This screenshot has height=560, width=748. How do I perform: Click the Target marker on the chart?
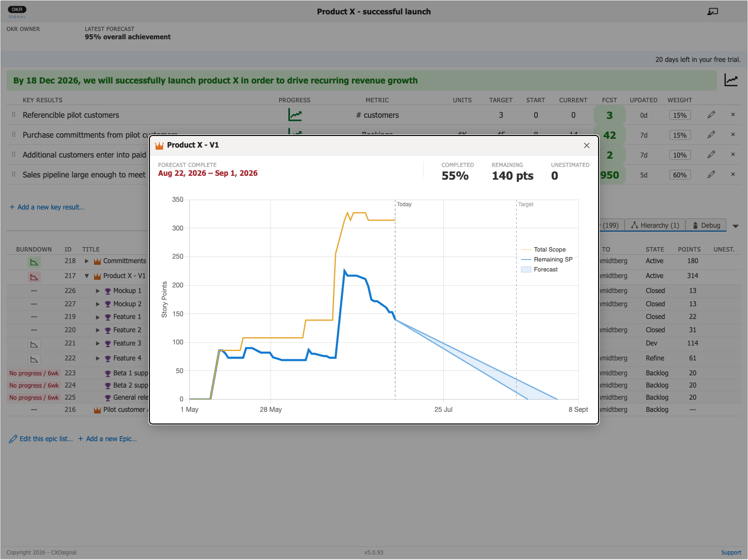tap(526, 205)
